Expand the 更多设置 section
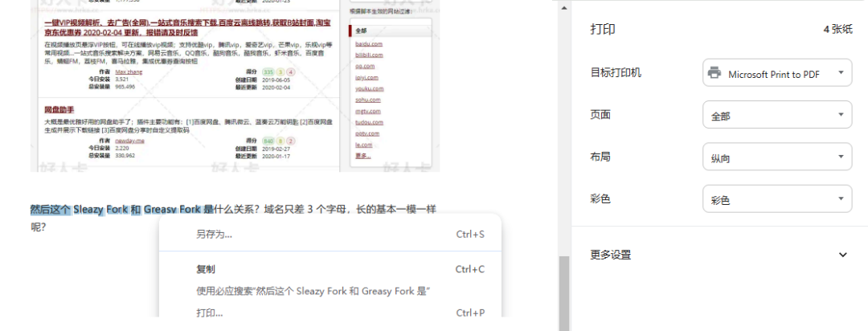This screenshot has width=868, height=331. (x=719, y=255)
